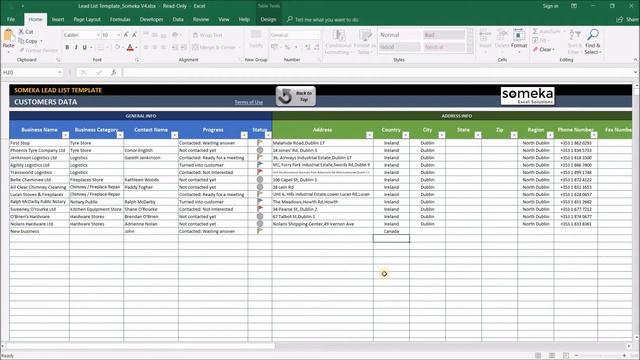
Task: Click the Paste clipboard icon
Action: [x=8, y=36]
